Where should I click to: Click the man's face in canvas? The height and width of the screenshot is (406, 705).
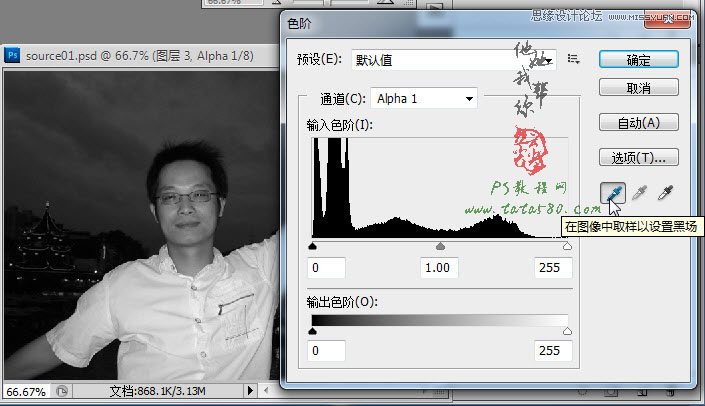click(x=187, y=200)
